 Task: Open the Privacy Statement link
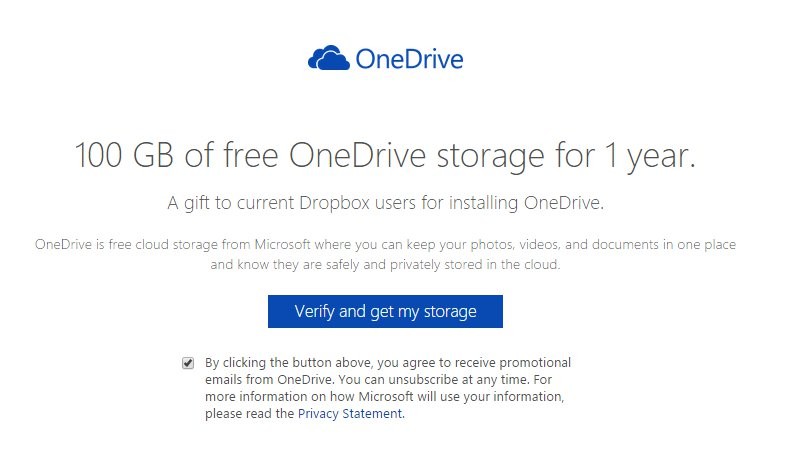[x=350, y=413]
